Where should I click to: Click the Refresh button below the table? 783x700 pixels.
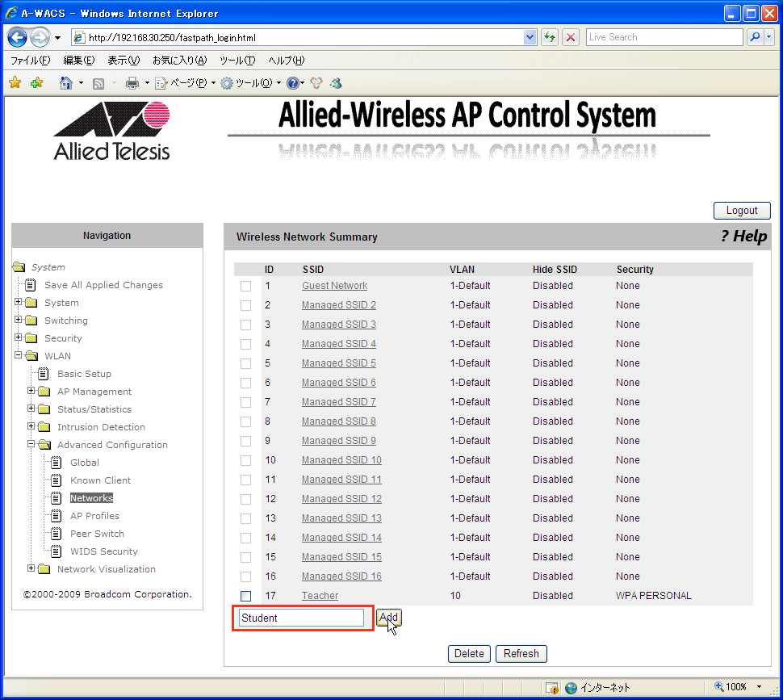(521, 653)
